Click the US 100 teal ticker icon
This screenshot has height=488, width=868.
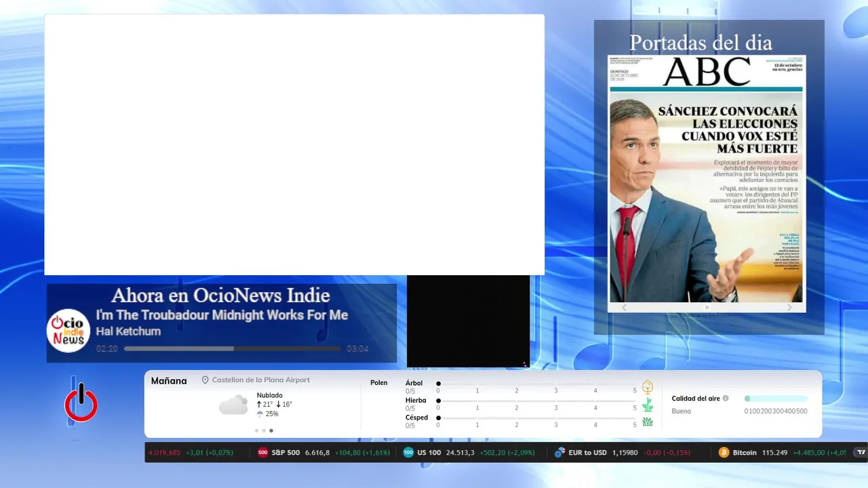point(408,452)
